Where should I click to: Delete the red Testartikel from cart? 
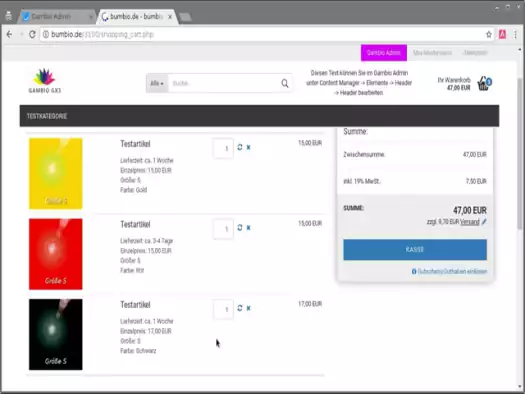click(x=248, y=228)
